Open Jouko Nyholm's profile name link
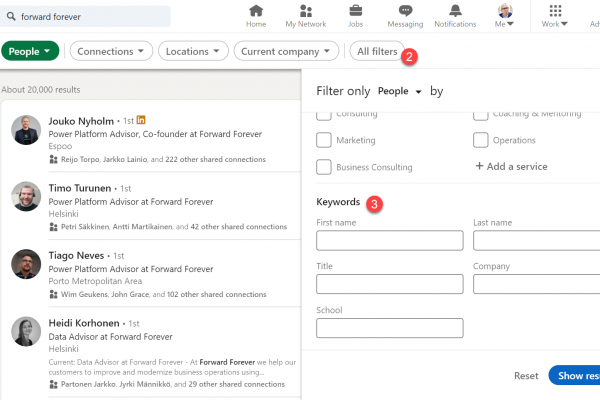 (81, 121)
